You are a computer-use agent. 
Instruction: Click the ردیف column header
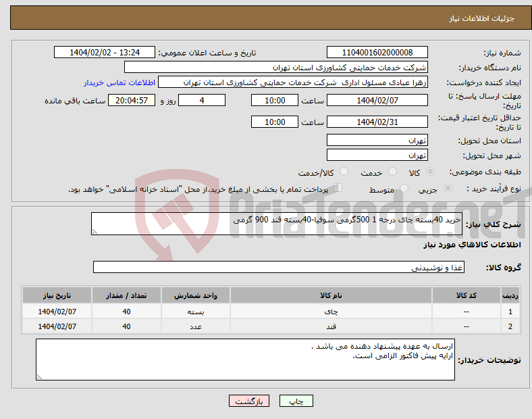click(510, 295)
